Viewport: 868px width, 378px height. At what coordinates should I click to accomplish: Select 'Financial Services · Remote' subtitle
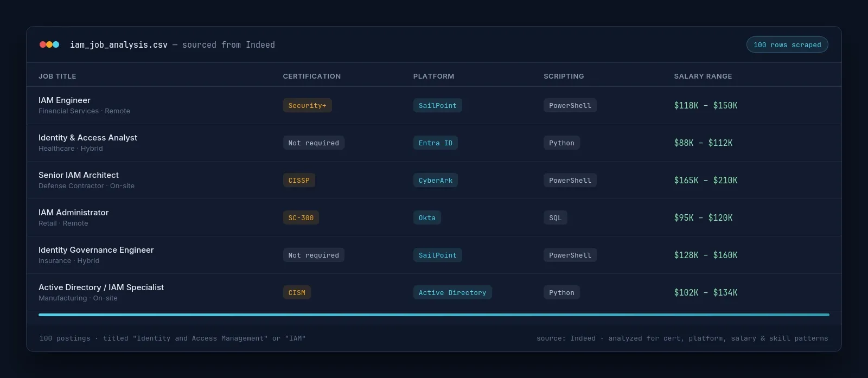tap(84, 111)
